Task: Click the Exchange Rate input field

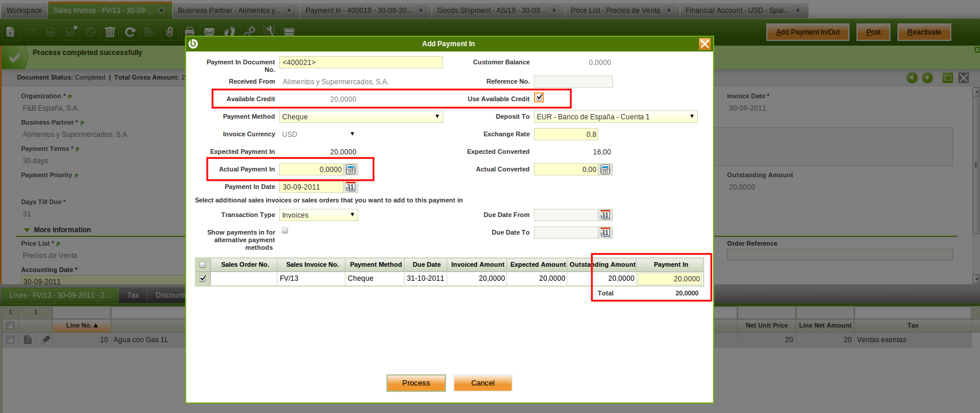Action: pos(566,135)
